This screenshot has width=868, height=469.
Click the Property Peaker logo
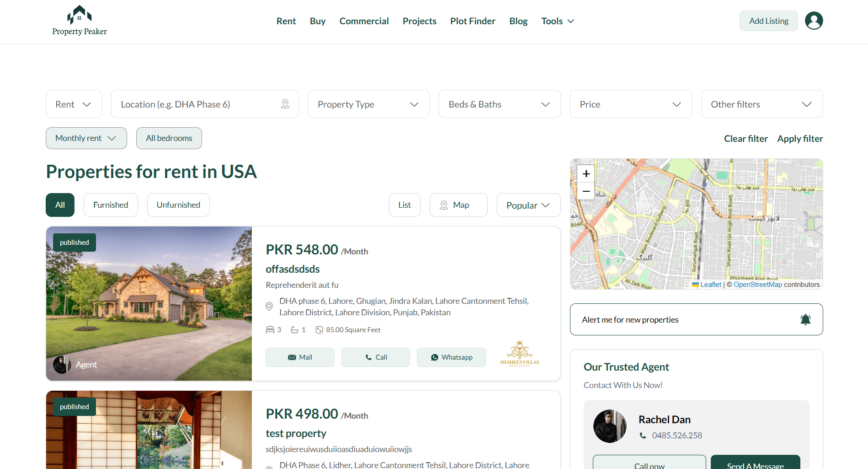click(x=80, y=21)
